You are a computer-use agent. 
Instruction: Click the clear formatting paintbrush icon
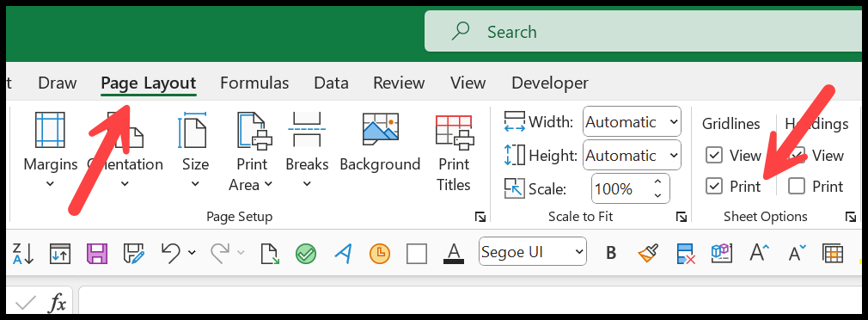point(648,254)
